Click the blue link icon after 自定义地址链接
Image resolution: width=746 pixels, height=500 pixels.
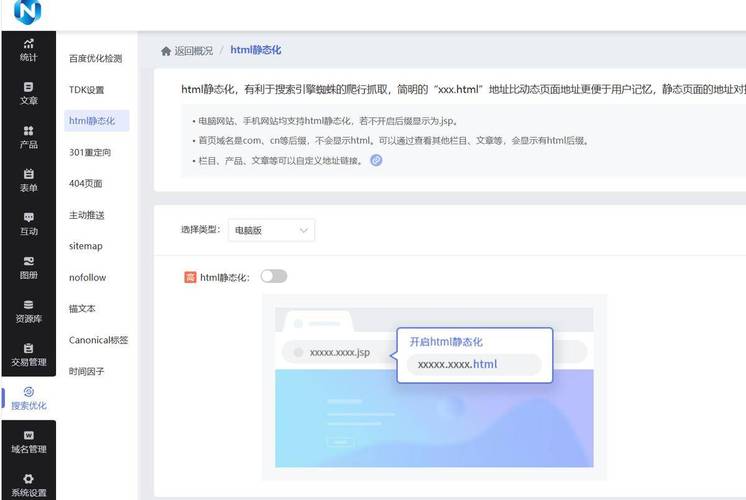(x=376, y=160)
